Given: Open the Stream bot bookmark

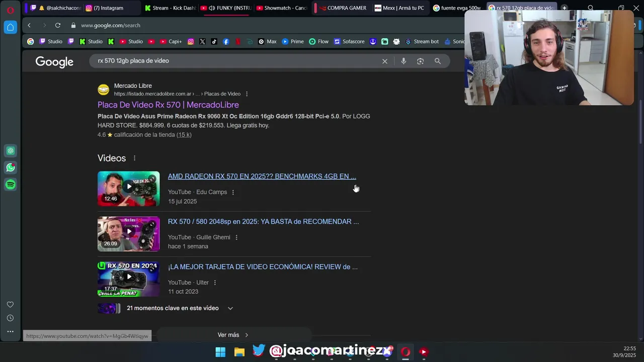Looking at the screenshot, I should tap(422, 42).
